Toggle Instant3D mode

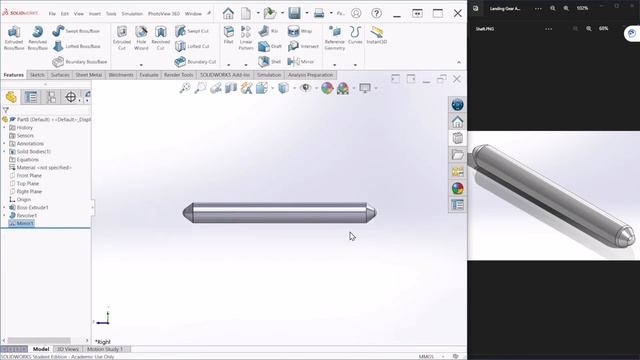pyautogui.click(x=376, y=35)
